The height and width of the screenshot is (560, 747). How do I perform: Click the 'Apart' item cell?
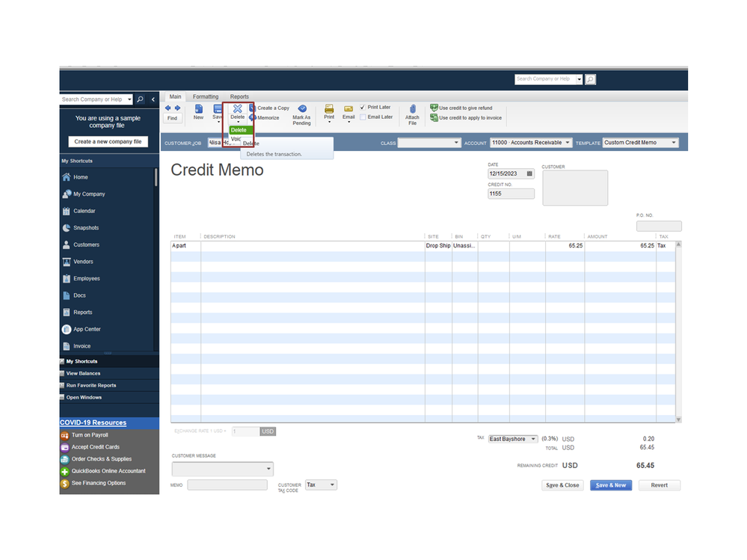[185, 246]
